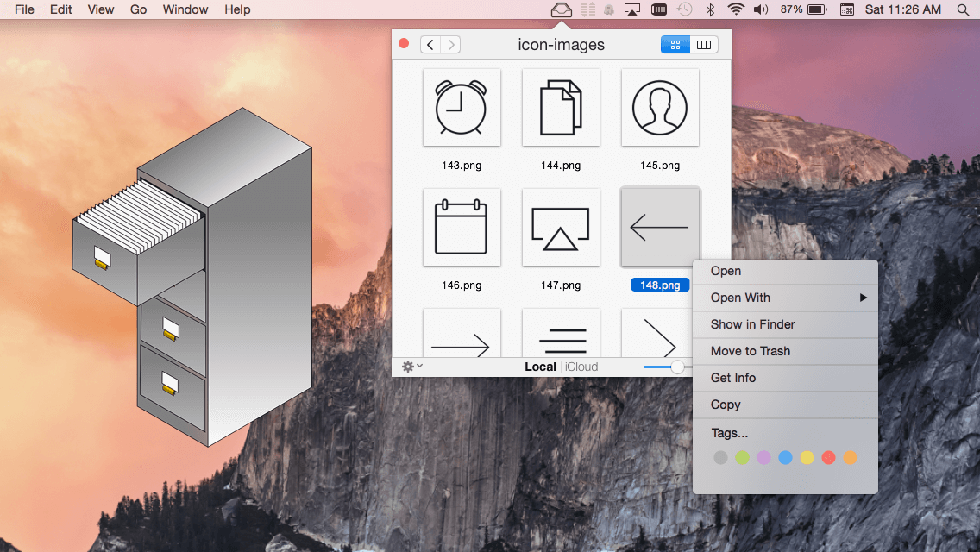Open the Go menu in the menu bar
The height and width of the screenshot is (552, 980).
tap(138, 9)
